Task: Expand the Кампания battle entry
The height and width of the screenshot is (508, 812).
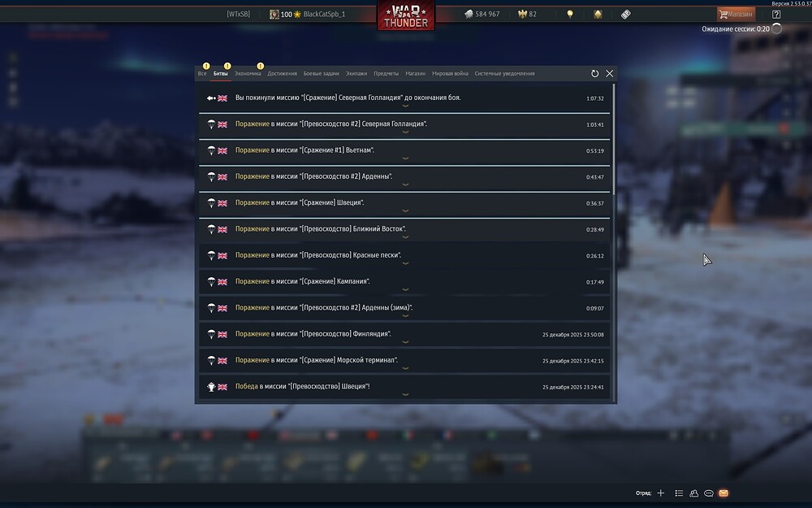Action: coord(405,289)
